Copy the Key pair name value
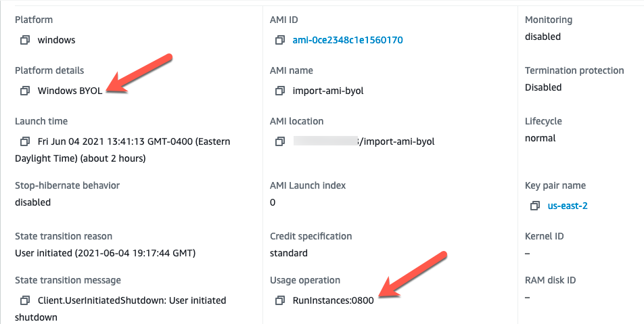The width and height of the screenshot is (644, 324). [534, 206]
